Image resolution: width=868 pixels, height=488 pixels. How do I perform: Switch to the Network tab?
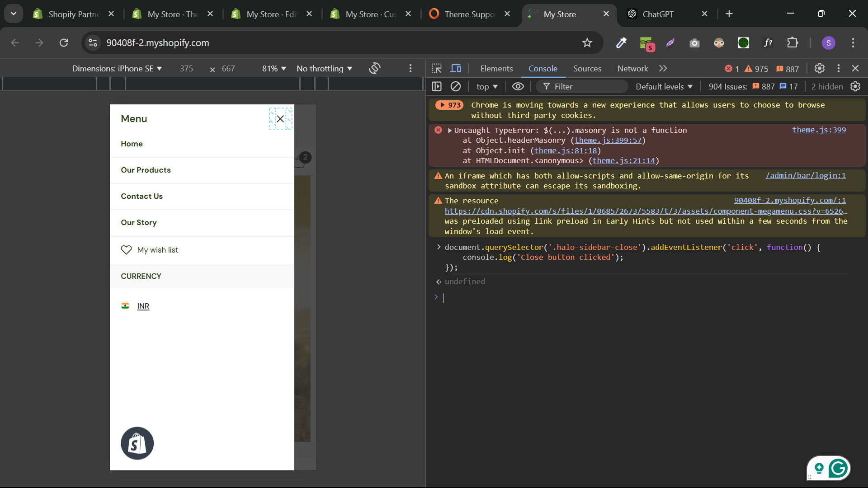point(632,69)
